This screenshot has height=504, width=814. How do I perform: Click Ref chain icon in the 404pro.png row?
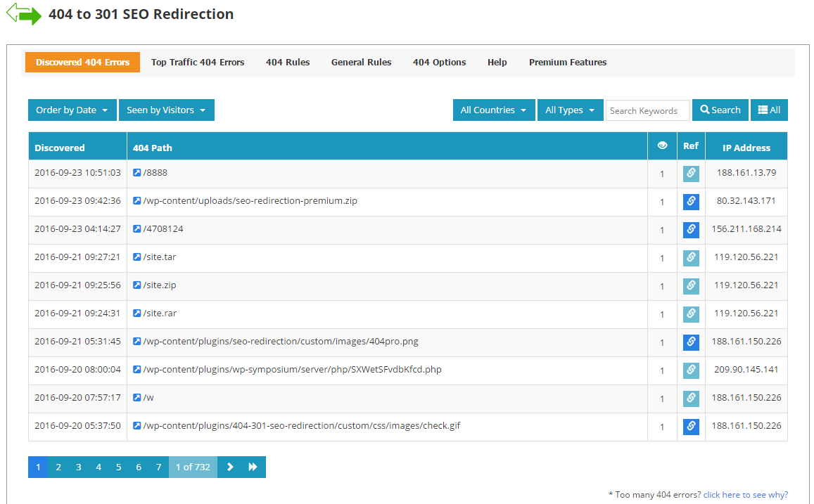click(691, 342)
